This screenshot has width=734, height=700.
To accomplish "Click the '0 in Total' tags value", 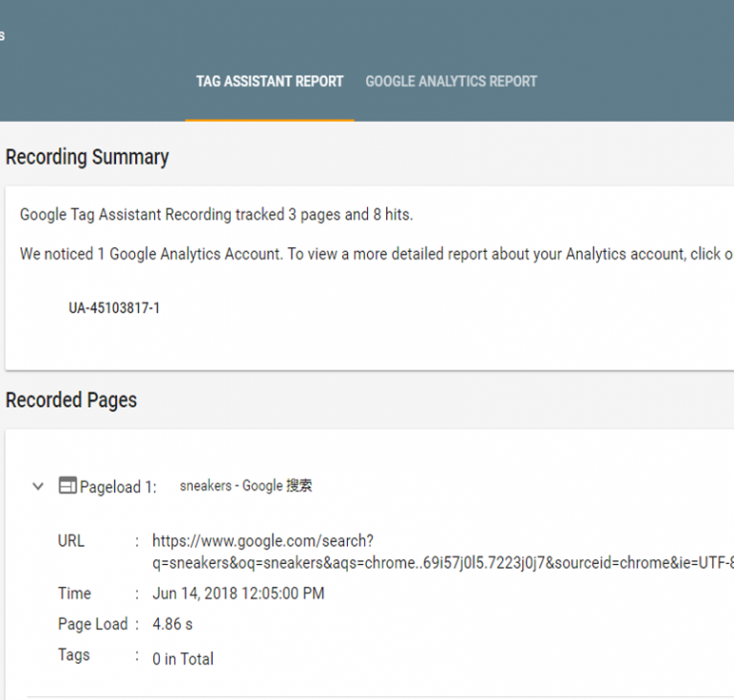I will [x=183, y=659].
